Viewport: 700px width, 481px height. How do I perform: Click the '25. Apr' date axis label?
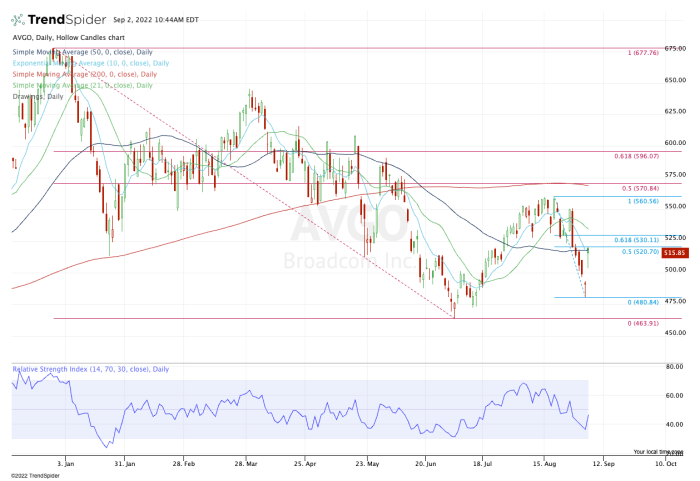[x=305, y=464]
